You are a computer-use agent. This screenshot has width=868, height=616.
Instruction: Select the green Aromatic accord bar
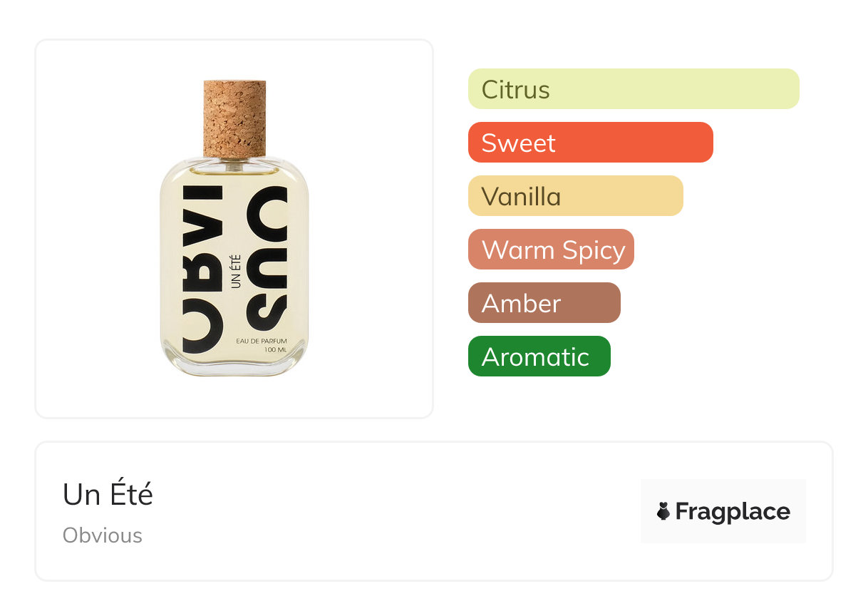(539, 356)
